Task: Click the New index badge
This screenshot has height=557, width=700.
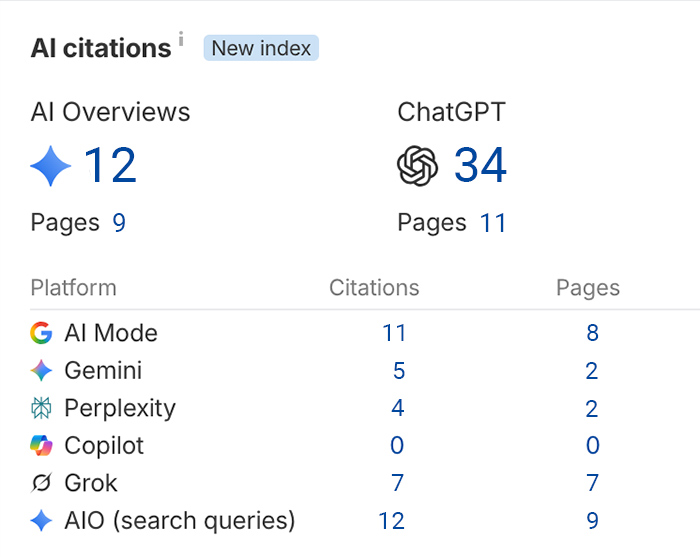Action: click(x=261, y=48)
